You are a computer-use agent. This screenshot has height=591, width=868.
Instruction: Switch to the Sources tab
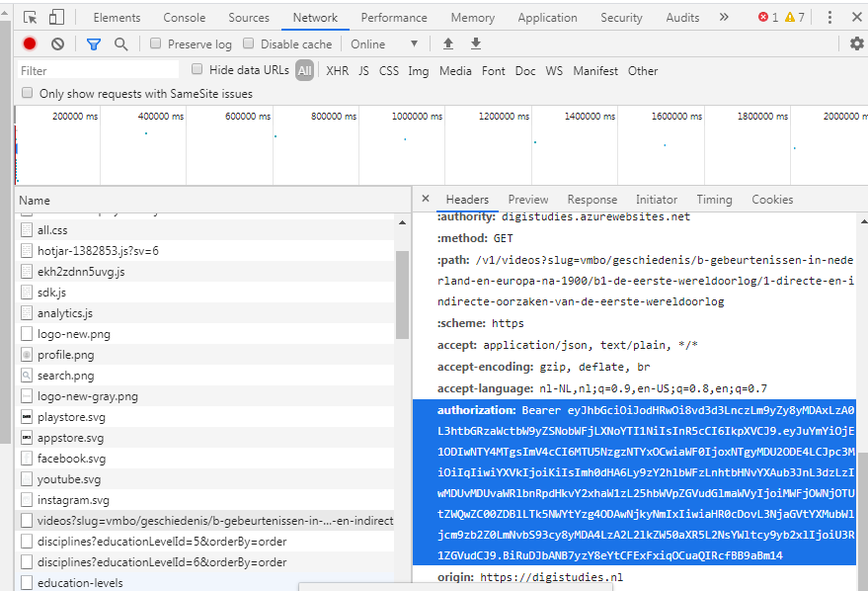(x=249, y=18)
